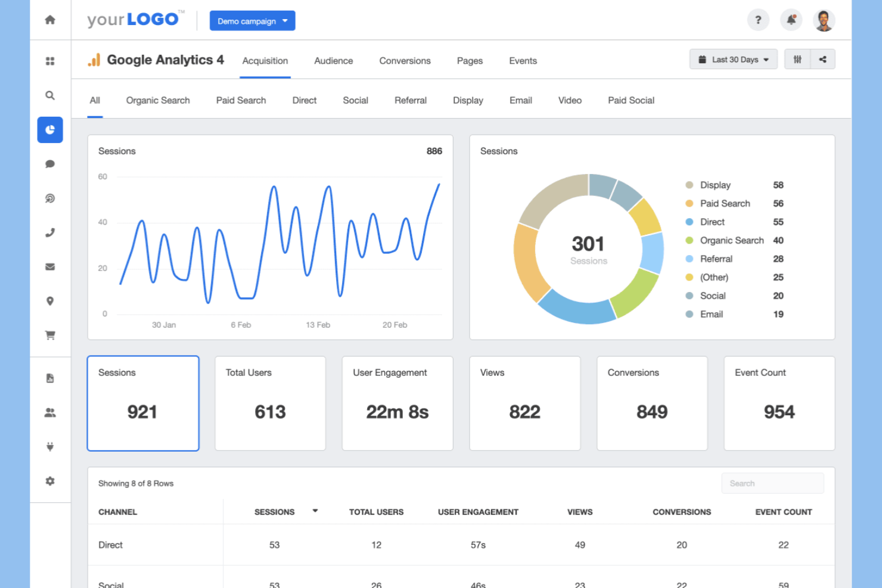This screenshot has height=588, width=882.
Task: Open the Demo campaign dropdown
Action: tap(252, 20)
